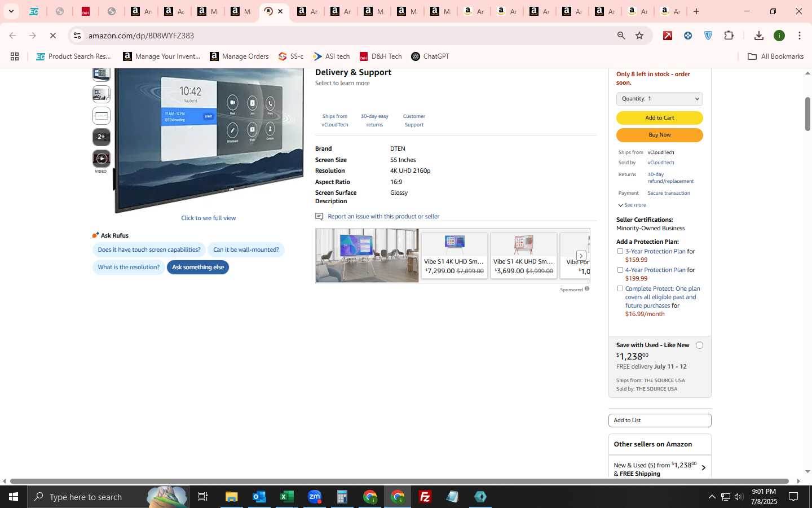Check the Complete Protect plan box
Viewport: 812px width, 508px height.
[620, 288]
